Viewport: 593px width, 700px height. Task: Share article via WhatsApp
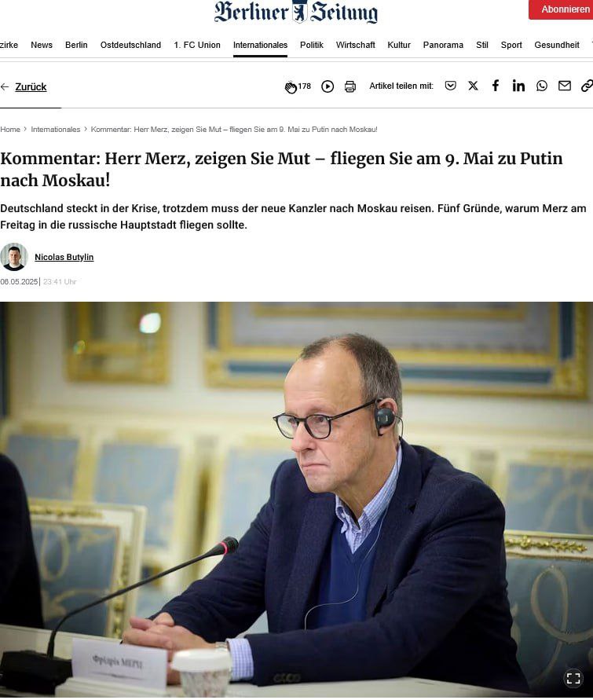[542, 86]
